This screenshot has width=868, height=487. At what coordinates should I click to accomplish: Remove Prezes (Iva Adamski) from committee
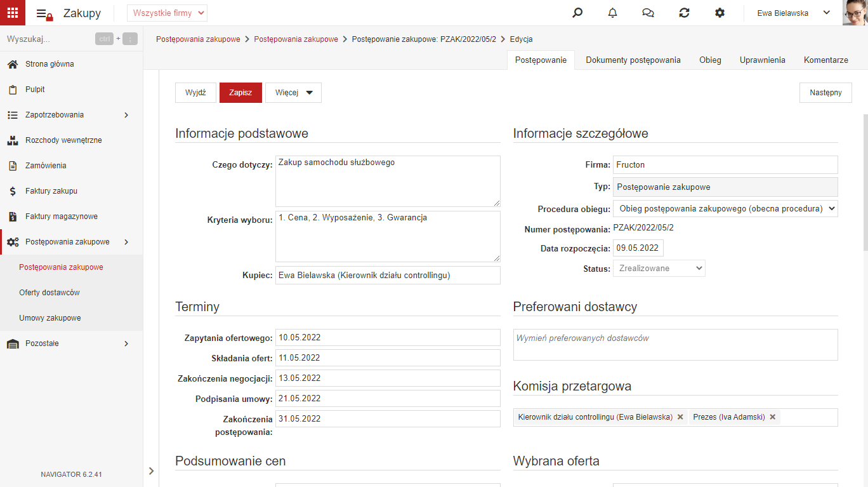tap(773, 417)
